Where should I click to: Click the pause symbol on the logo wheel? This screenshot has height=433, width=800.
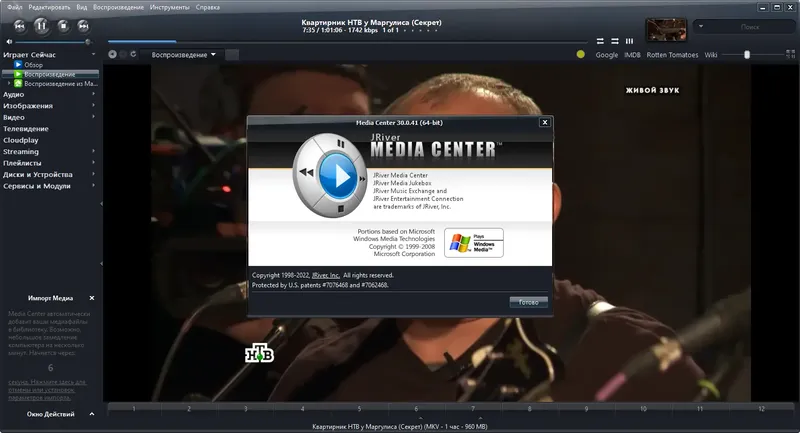[340, 144]
